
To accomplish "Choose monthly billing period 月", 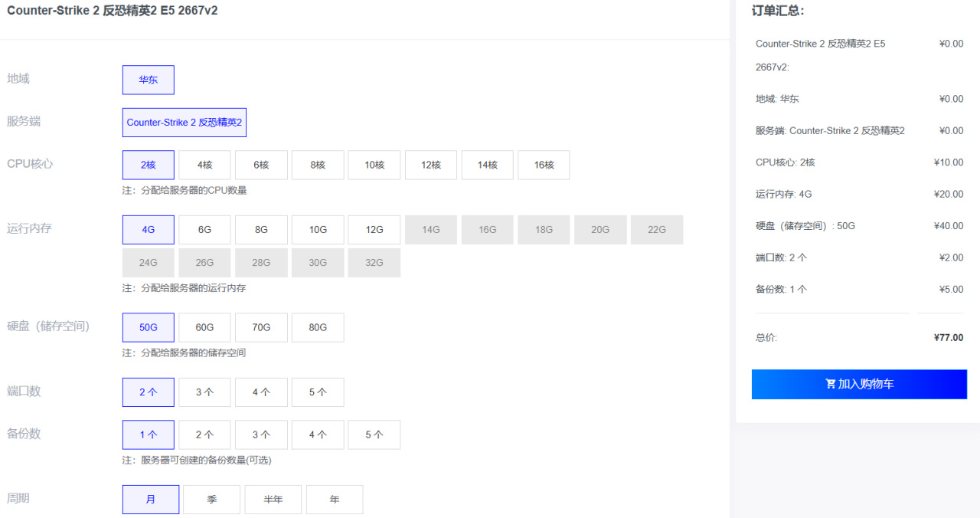I will [151, 500].
